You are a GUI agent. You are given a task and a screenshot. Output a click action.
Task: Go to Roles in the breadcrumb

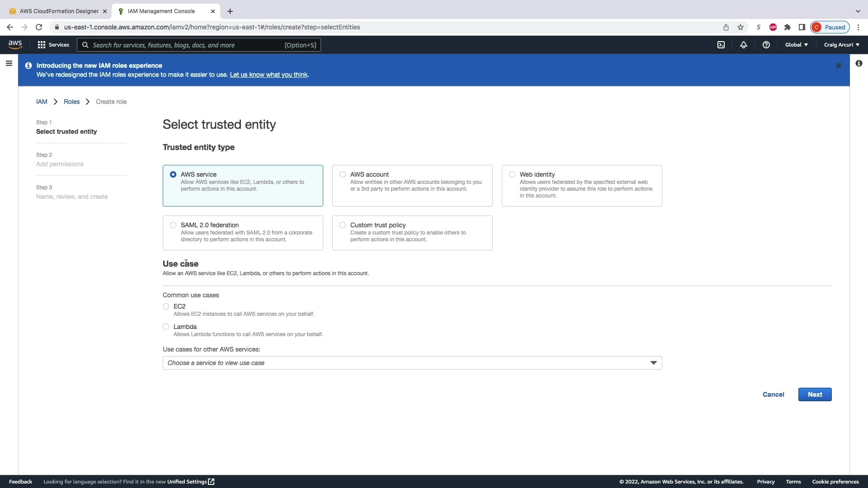71,102
